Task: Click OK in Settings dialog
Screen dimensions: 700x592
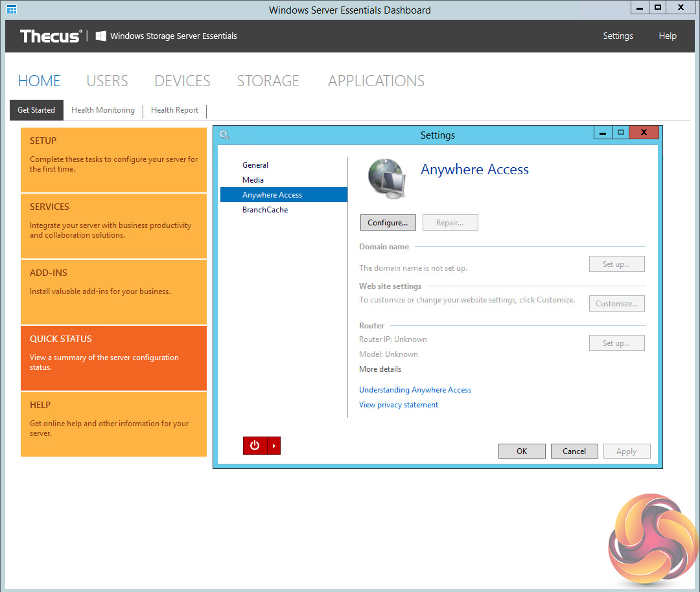Action: [522, 451]
